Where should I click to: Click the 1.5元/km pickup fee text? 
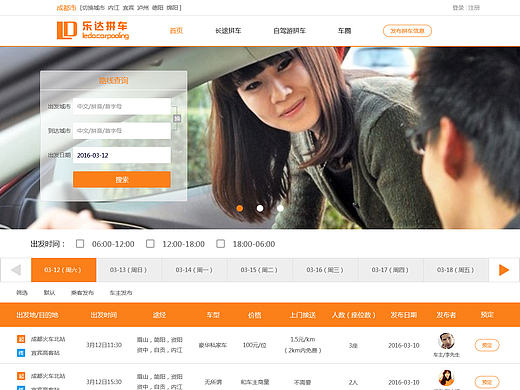(303, 339)
